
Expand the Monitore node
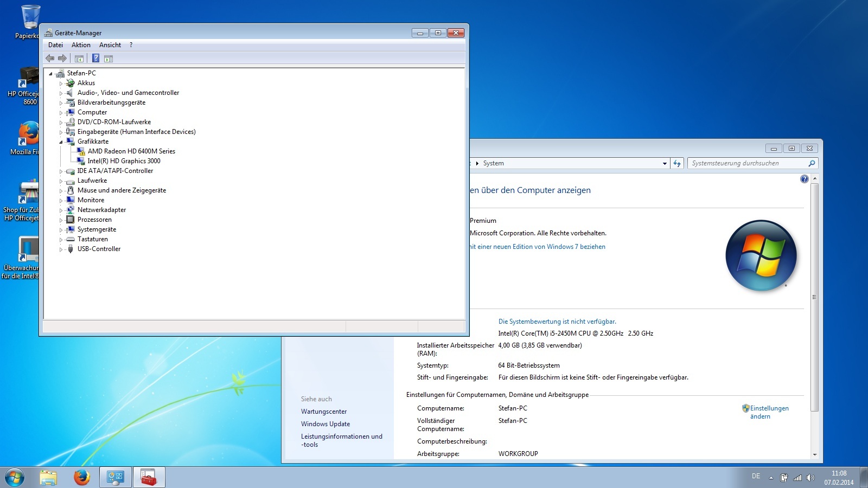pyautogui.click(x=61, y=201)
